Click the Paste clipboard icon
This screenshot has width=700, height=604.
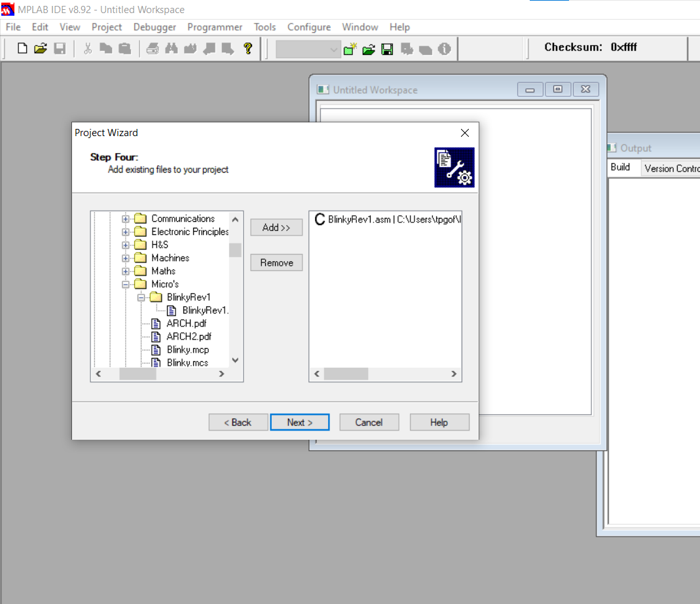tap(125, 48)
